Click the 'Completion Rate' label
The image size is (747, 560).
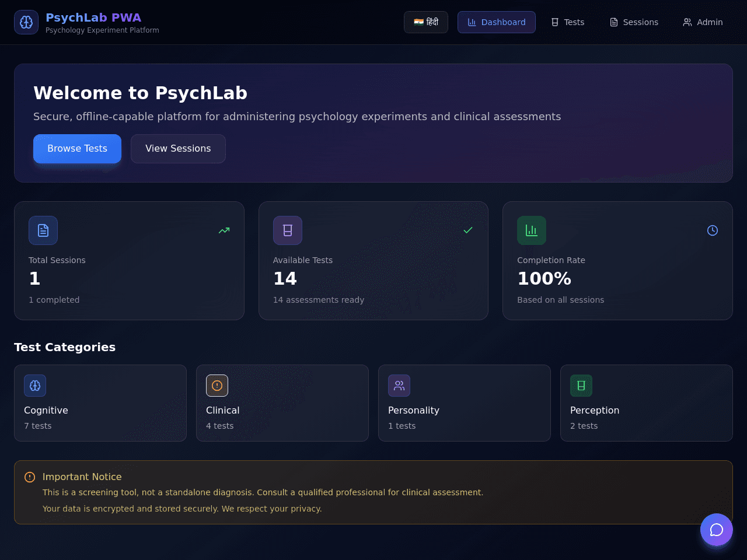551,260
